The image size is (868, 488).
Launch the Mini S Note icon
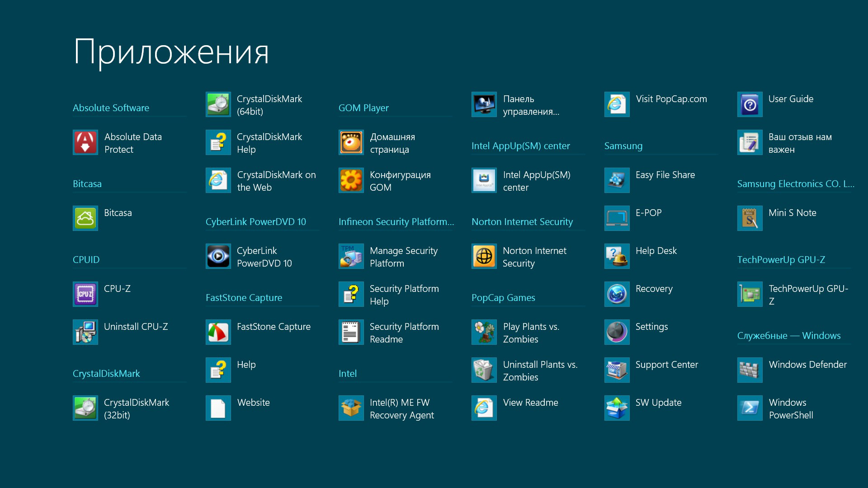750,219
